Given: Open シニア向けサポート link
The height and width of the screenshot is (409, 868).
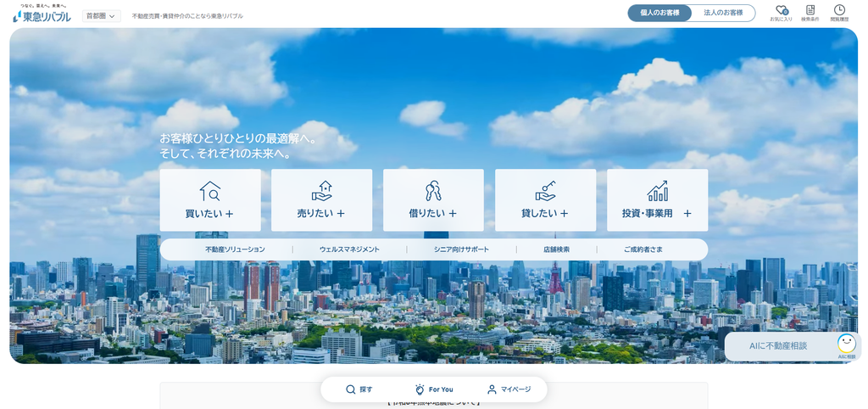Looking at the screenshot, I should (x=462, y=249).
